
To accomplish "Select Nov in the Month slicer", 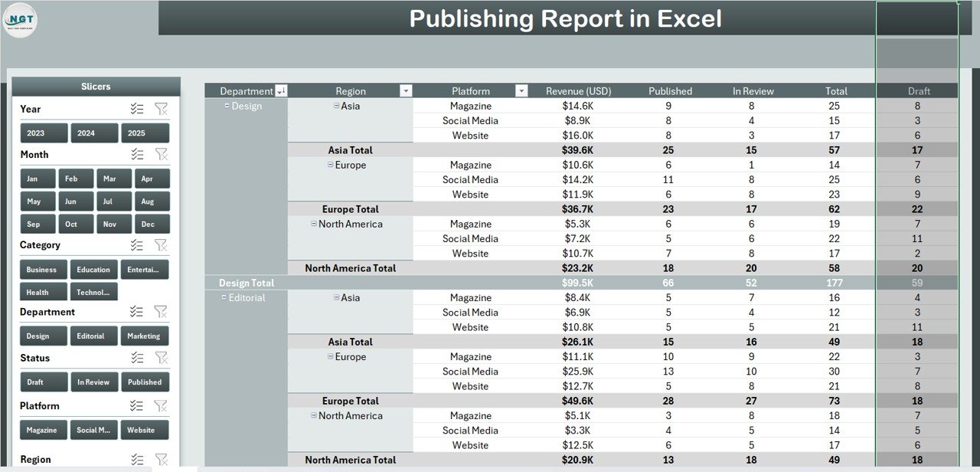I will [114, 224].
